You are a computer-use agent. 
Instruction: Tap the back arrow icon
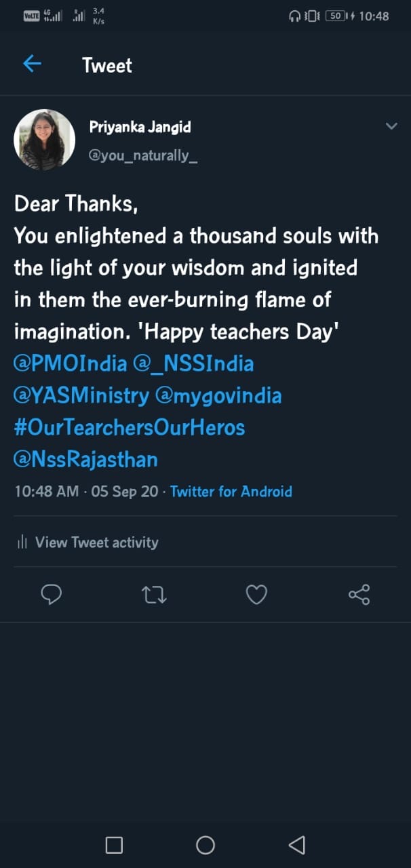click(32, 64)
